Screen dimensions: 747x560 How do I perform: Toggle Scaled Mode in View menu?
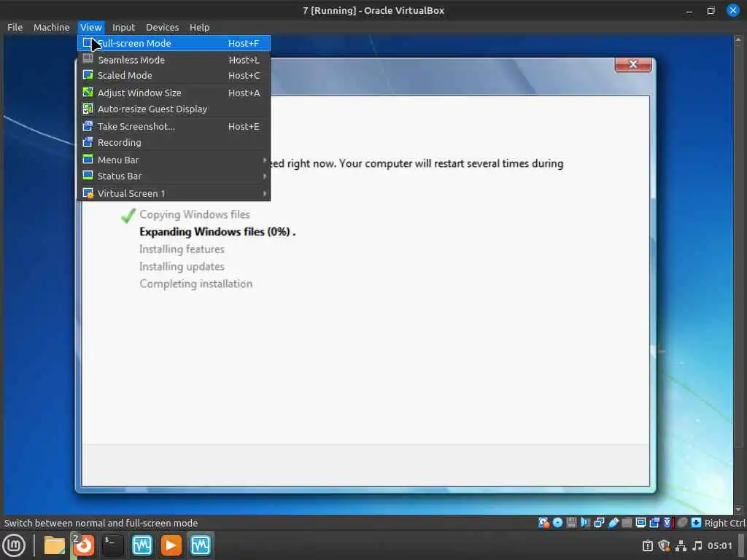[x=174, y=75]
